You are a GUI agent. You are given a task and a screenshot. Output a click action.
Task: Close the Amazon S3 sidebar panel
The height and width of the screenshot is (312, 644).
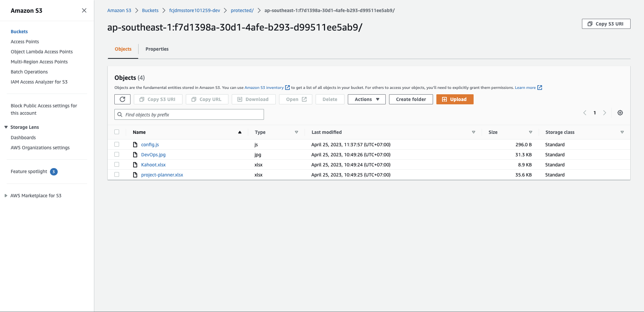click(x=84, y=10)
